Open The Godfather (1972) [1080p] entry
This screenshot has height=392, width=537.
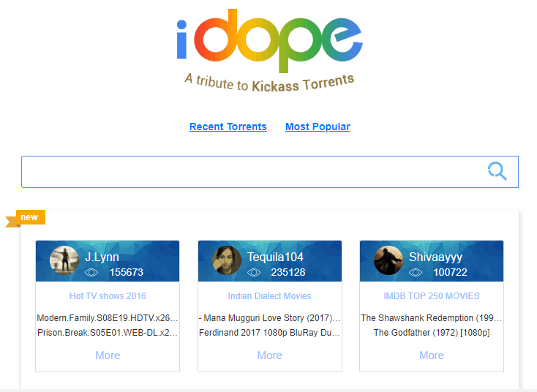coord(432,333)
